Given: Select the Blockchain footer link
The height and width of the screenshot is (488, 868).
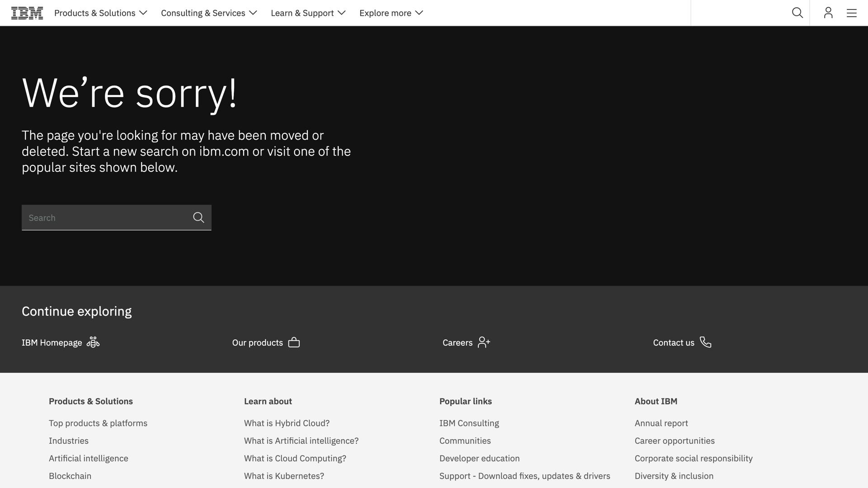Looking at the screenshot, I should coord(70,476).
